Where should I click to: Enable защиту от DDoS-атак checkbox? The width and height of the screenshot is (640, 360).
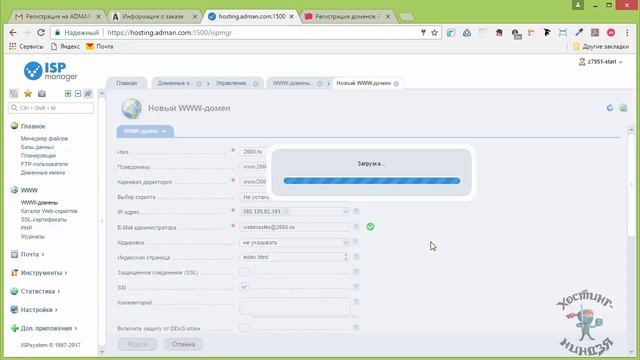(244, 327)
